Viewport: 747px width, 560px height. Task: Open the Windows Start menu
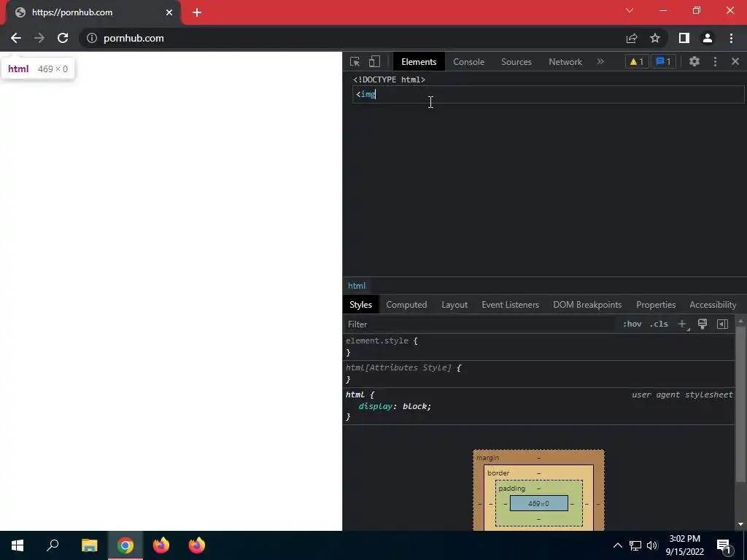click(18, 545)
